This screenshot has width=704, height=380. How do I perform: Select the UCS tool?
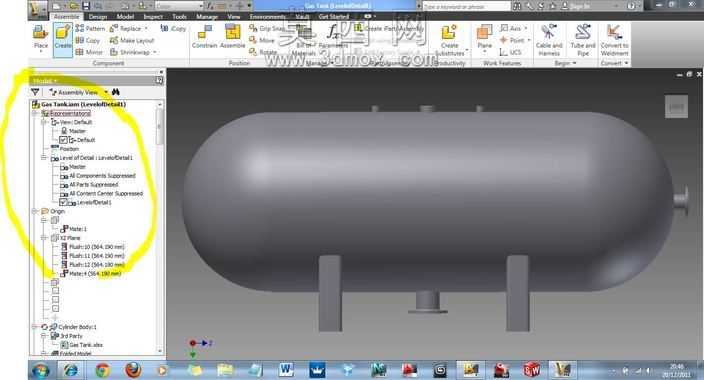tap(510, 52)
